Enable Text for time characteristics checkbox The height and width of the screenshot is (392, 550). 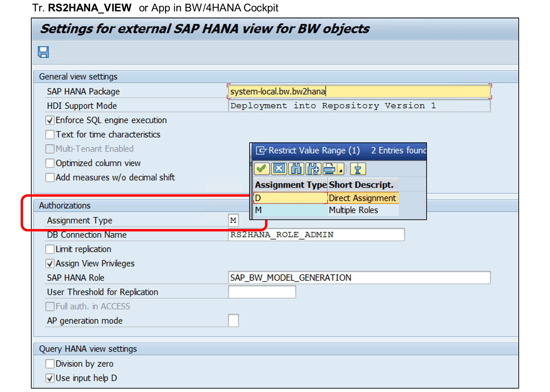click(50, 134)
